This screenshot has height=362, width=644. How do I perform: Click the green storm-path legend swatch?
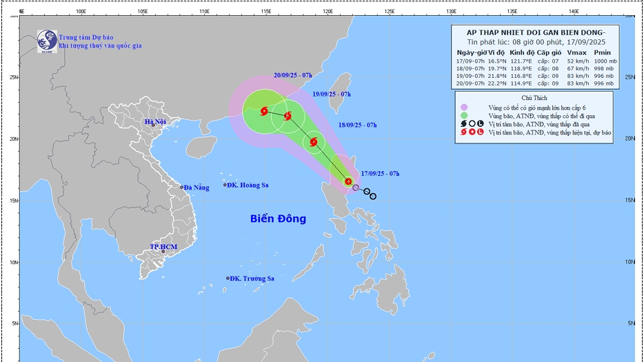pyautogui.click(x=464, y=117)
